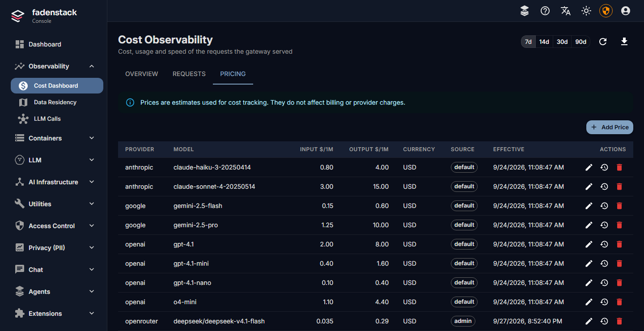Click the 9/27/2026, 8:52:40 PM date
The height and width of the screenshot is (331, 644).
pos(528,321)
